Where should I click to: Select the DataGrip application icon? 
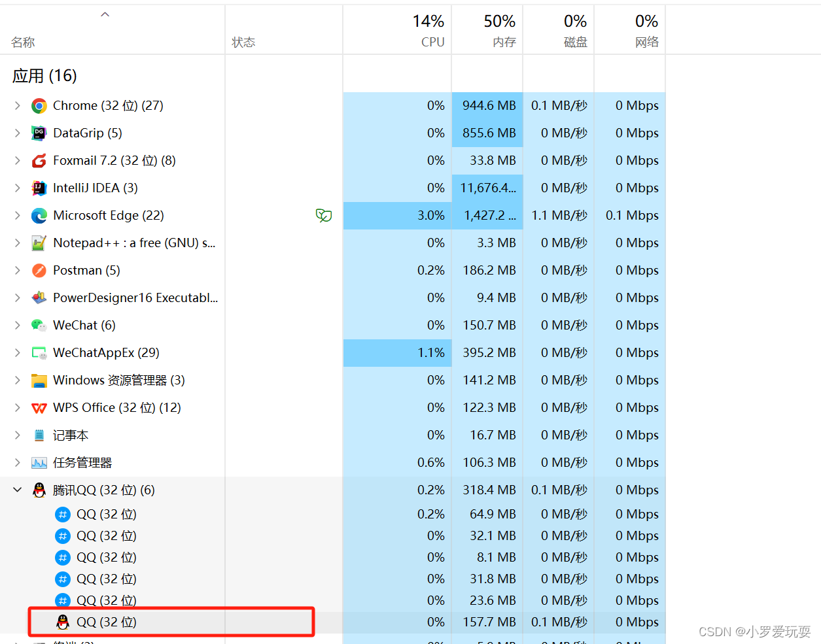coord(39,133)
